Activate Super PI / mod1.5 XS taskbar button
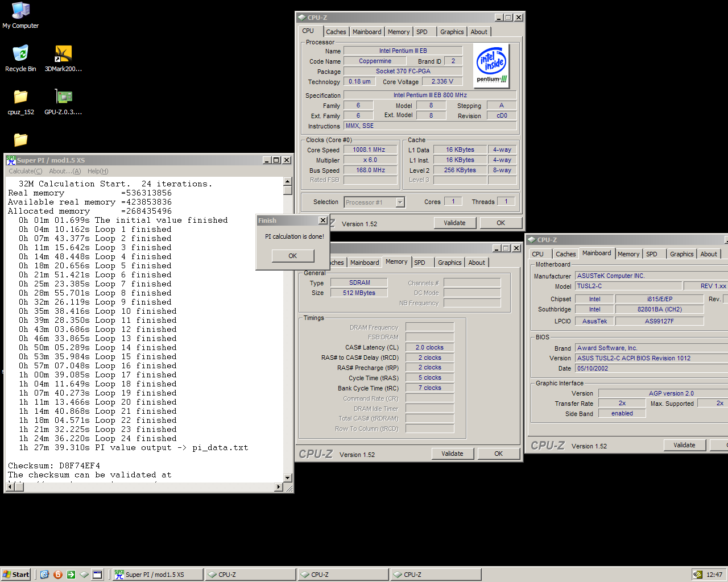Viewport: 728px width, 582px height. point(158,575)
